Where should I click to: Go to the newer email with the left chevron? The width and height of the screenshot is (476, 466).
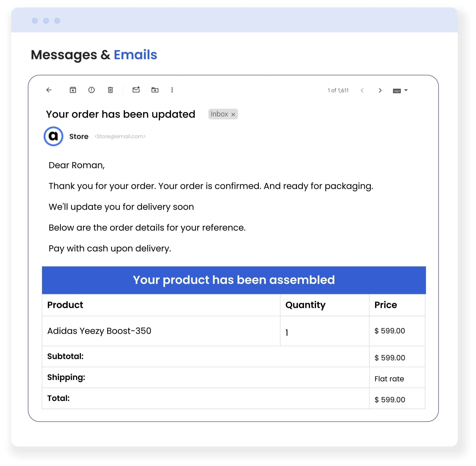point(362,91)
